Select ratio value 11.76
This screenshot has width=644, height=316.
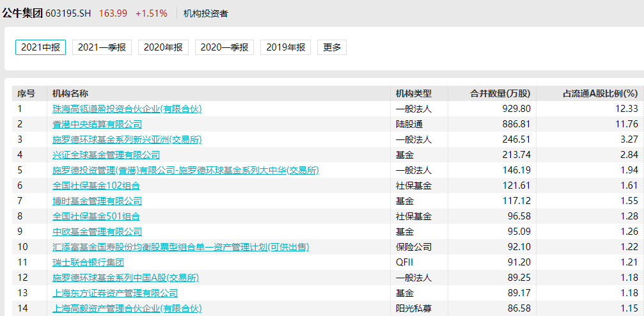(x=627, y=124)
